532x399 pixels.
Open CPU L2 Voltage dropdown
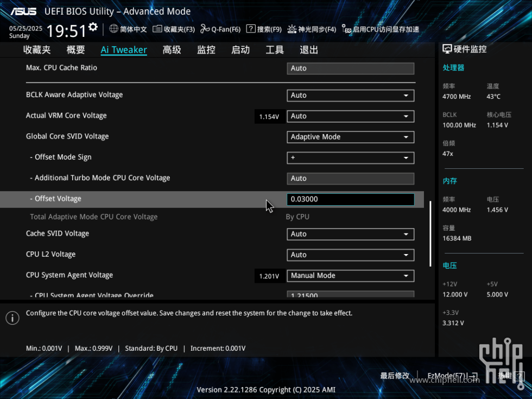click(351, 255)
